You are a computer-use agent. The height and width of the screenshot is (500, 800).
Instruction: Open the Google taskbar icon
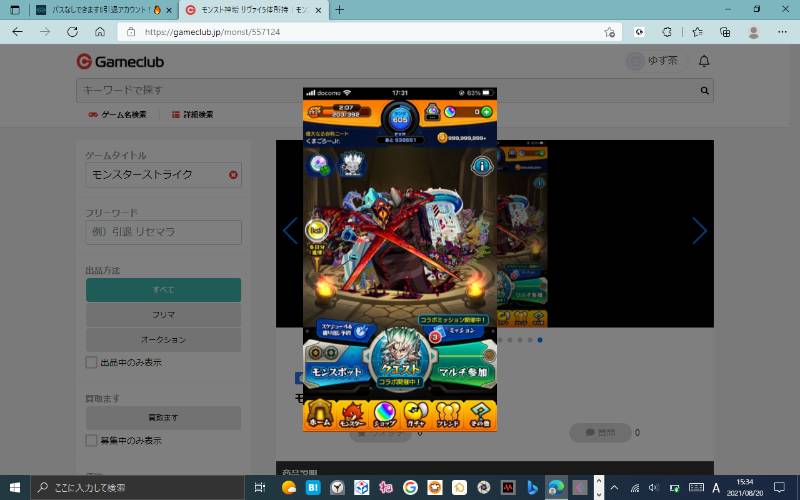point(410,488)
